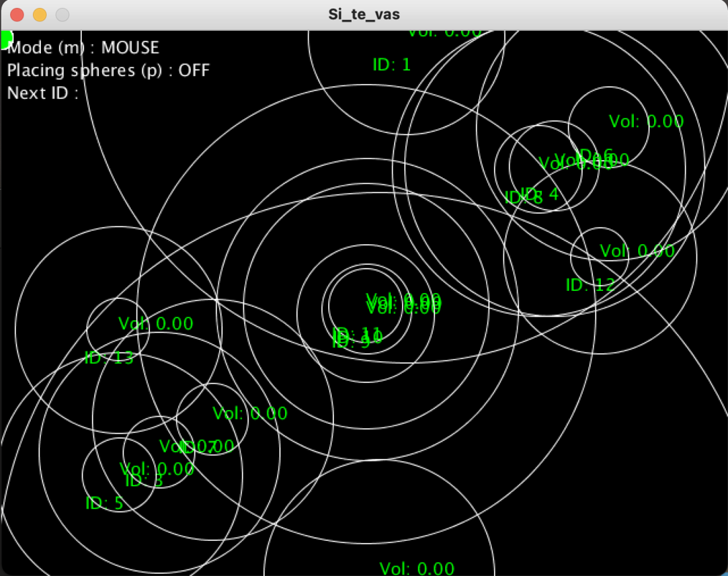Click the overlapping ID: 11 label at center
This screenshot has height=576, width=728.
click(x=358, y=333)
